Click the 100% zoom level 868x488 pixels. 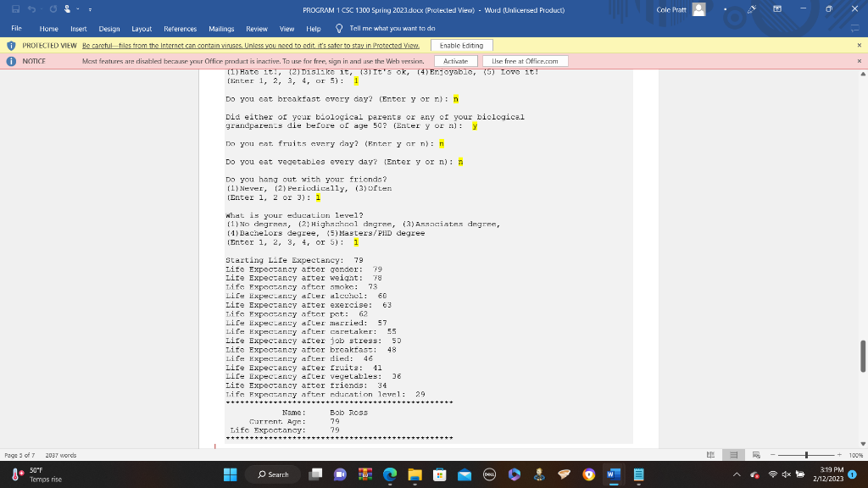(856, 455)
